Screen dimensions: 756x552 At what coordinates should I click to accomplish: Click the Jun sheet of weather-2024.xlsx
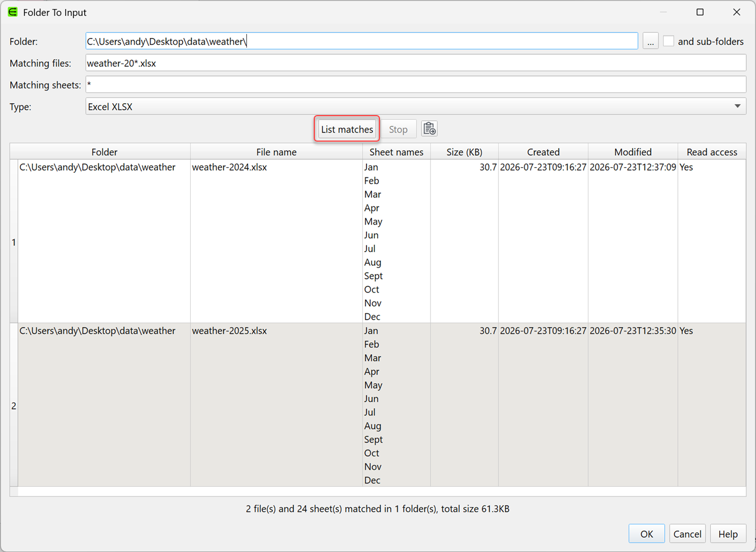(371, 235)
